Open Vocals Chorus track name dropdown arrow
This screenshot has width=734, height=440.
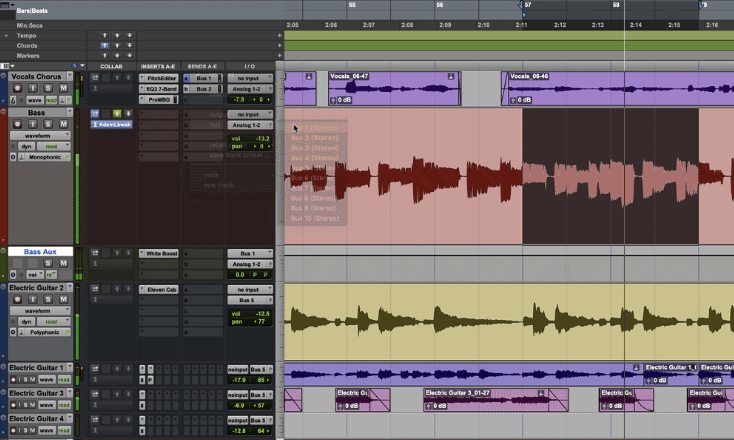click(x=70, y=76)
